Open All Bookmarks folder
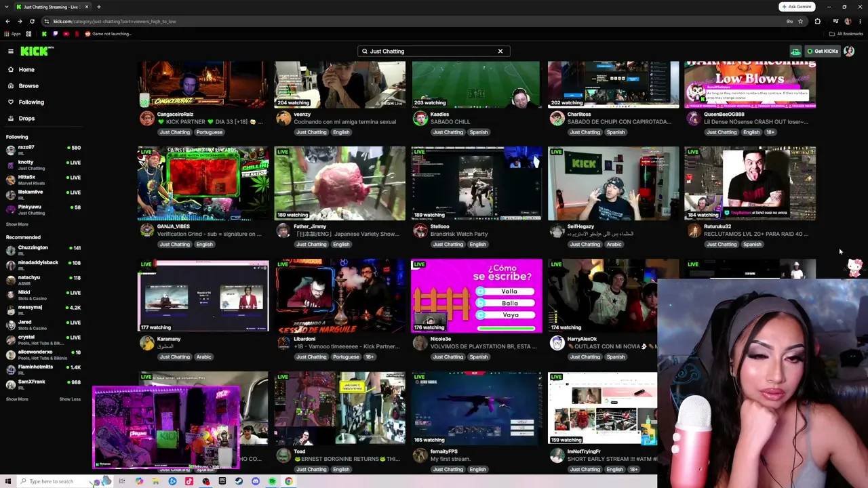This screenshot has height=488, width=868. pyautogui.click(x=846, y=34)
